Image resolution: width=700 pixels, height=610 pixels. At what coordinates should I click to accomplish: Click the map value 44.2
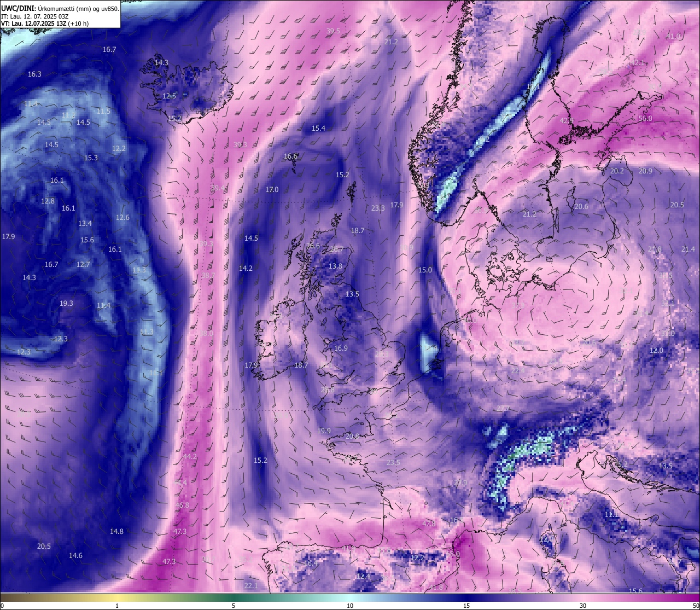click(x=190, y=456)
